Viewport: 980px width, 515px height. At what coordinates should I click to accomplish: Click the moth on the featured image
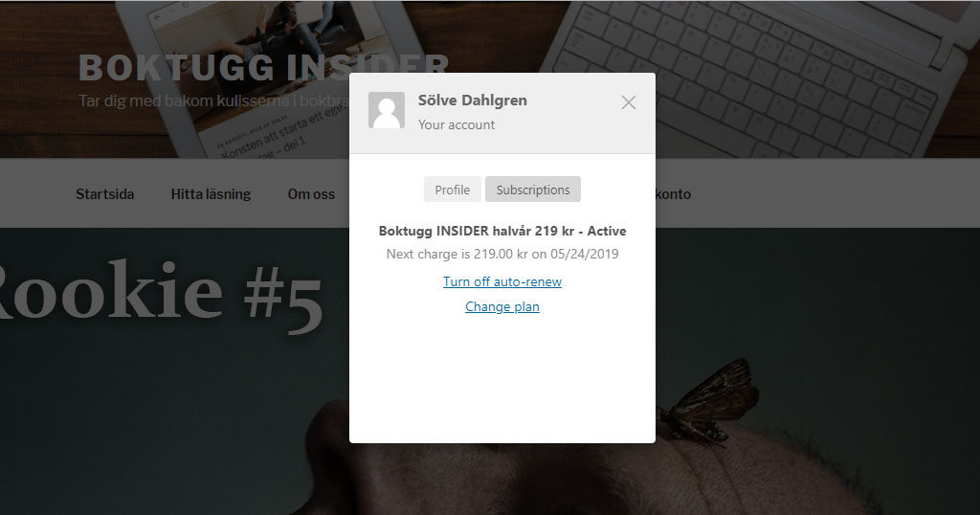click(x=709, y=400)
